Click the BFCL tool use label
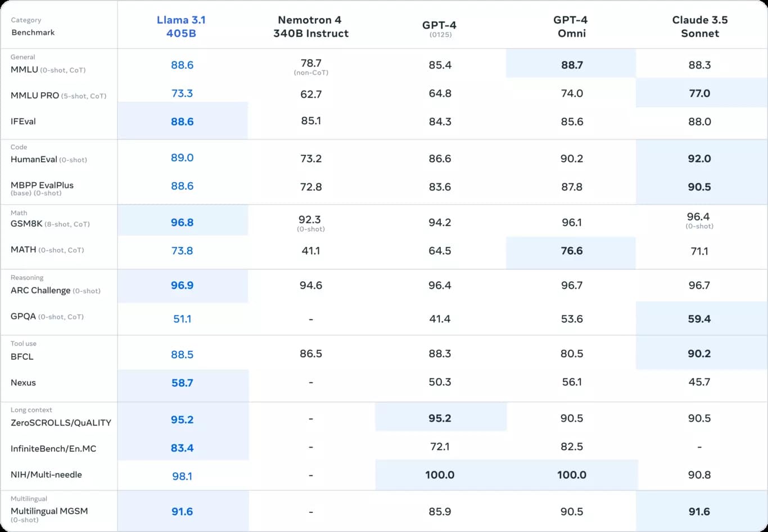The image size is (768, 532). coord(22,357)
